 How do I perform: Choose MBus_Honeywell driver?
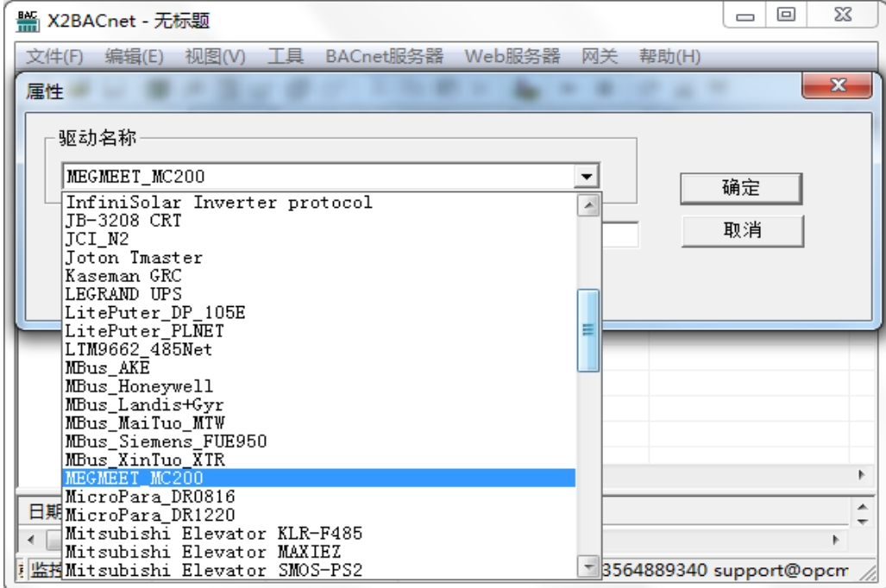pos(319,386)
